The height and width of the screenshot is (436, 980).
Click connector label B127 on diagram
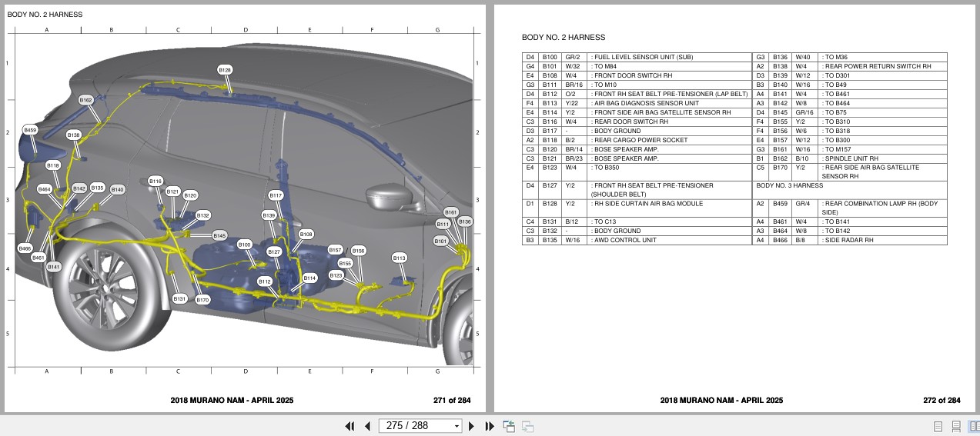274,251
